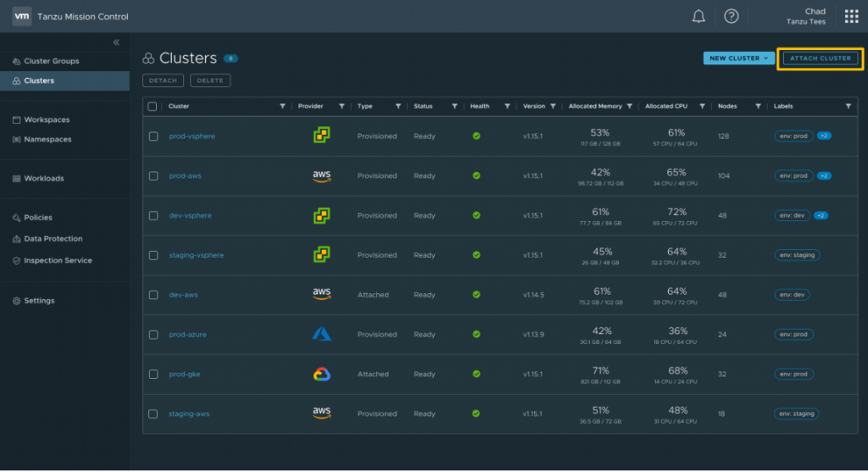The width and height of the screenshot is (868, 472).
Task: Filter the Allocated Memory column
Action: tap(630, 106)
